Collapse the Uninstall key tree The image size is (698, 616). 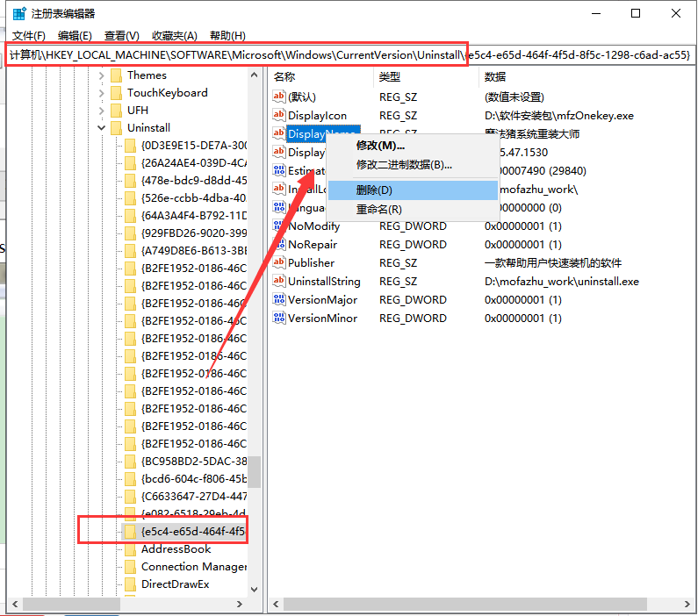(x=102, y=128)
